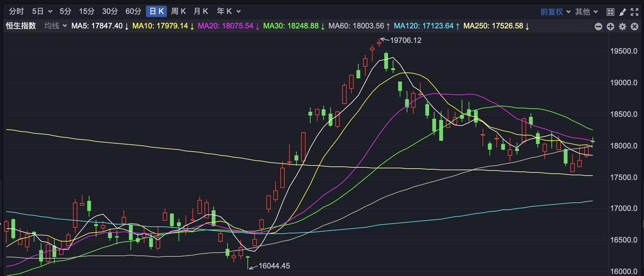Select the drawing brush tool
644x276 pixels.
623,12
